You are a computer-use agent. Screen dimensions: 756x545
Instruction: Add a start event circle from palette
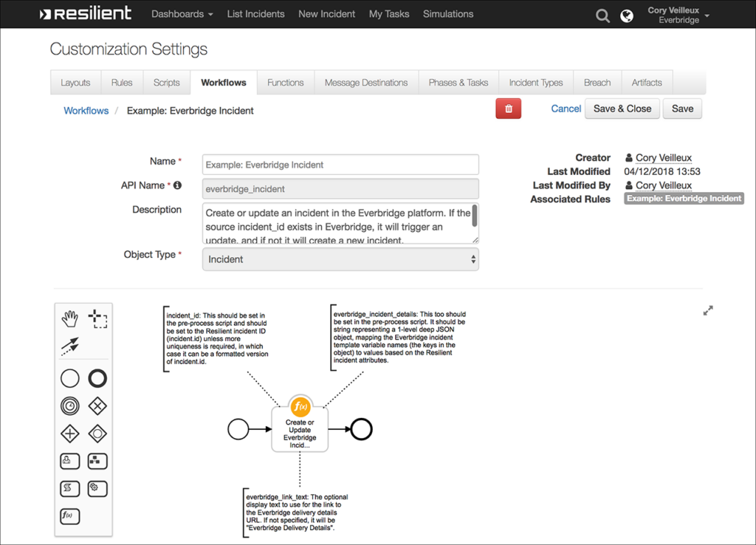(x=70, y=379)
